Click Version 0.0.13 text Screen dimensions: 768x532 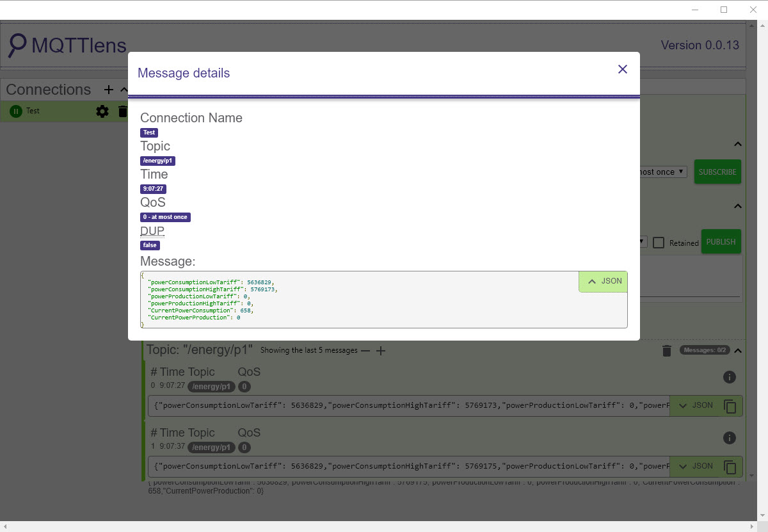[x=700, y=45]
